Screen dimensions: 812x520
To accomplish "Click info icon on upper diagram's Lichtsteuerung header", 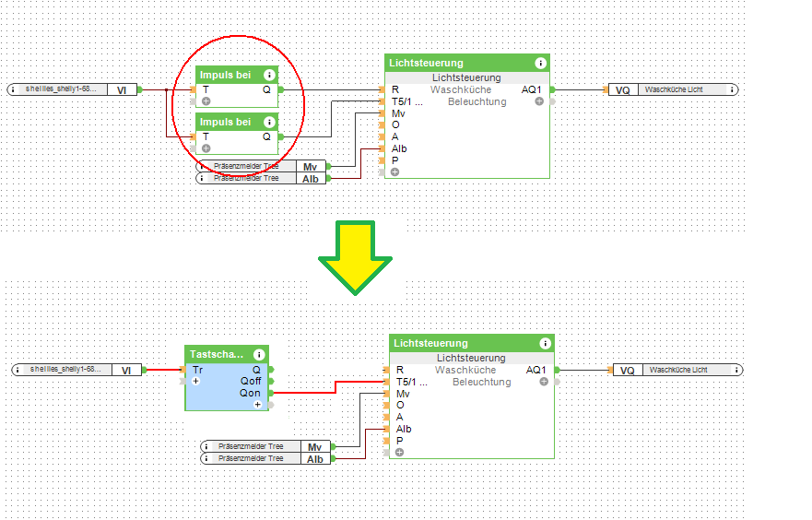I will (x=540, y=64).
